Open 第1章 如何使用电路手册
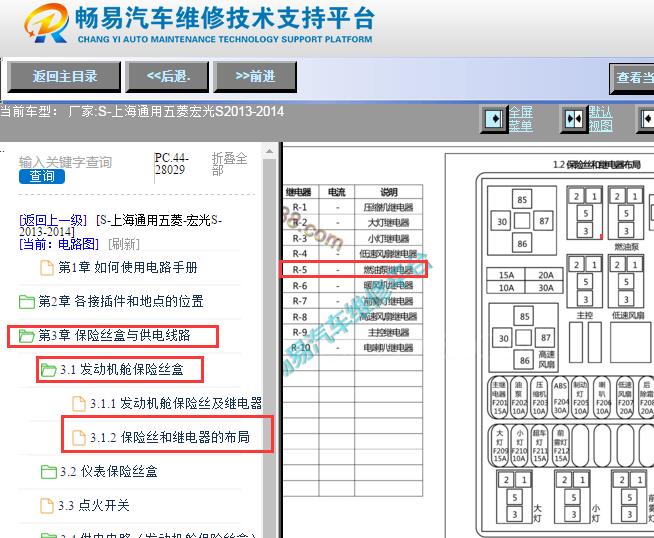The height and width of the screenshot is (538, 654). pyautogui.click(x=128, y=267)
